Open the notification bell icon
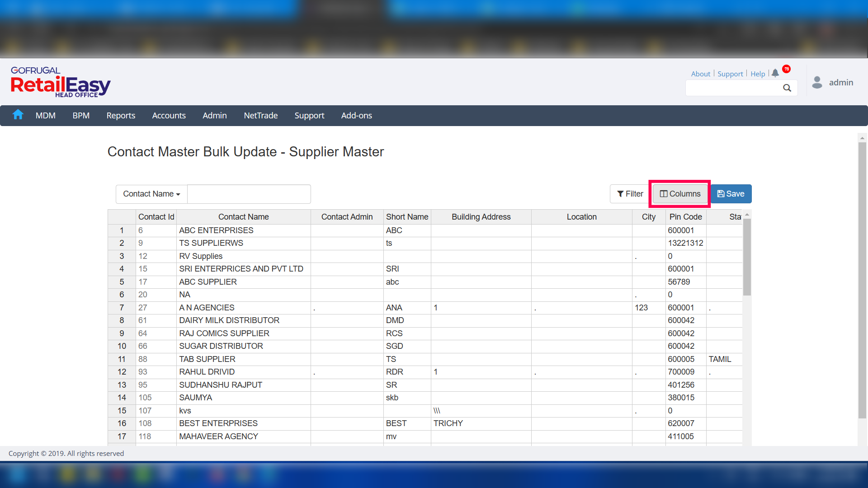The height and width of the screenshot is (488, 868). [775, 73]
